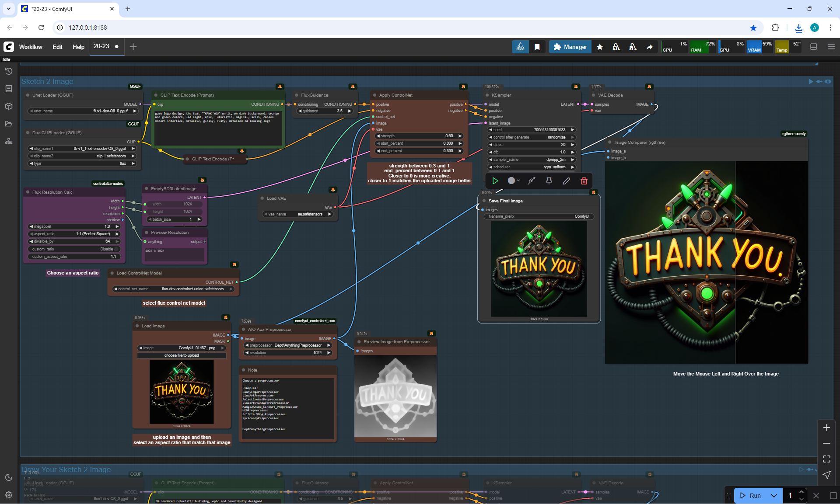Open the Help menu
Screen dimensions: 840x504
click(x=78, y=47)
